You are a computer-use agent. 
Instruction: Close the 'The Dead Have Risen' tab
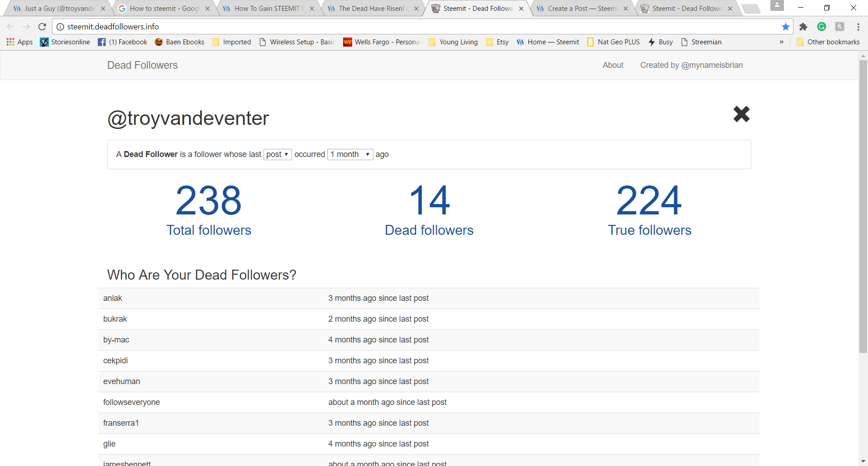416,9
